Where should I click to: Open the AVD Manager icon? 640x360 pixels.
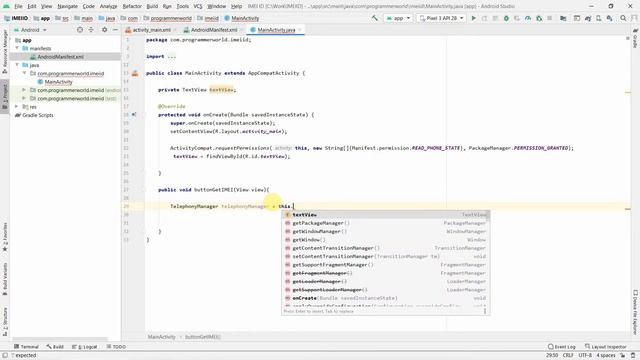598,18
